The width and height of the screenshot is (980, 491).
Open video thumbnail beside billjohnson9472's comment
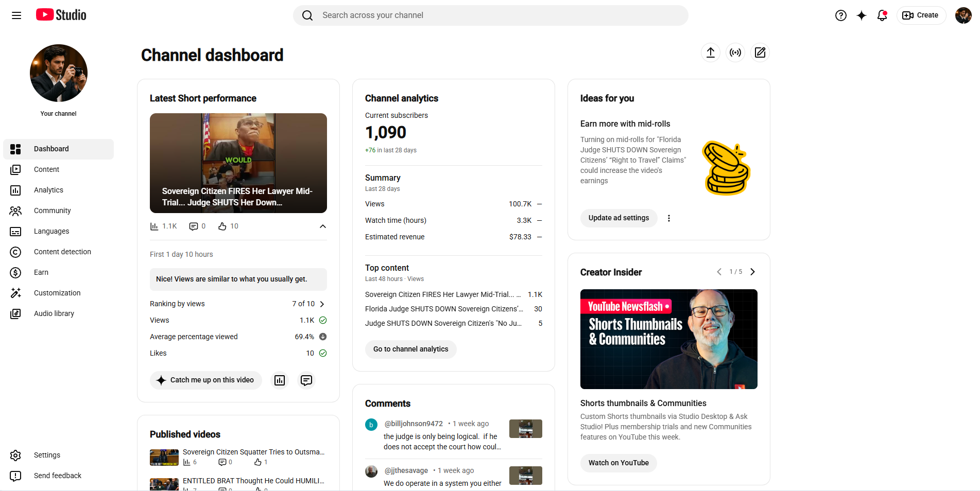(526, 429)
